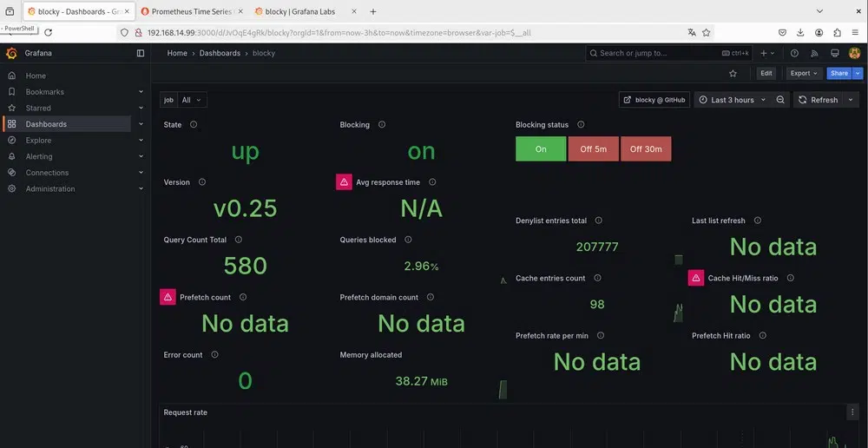The image size is (868, 448).
Task: Open Connections in sidebar
Action: (47, 173)
